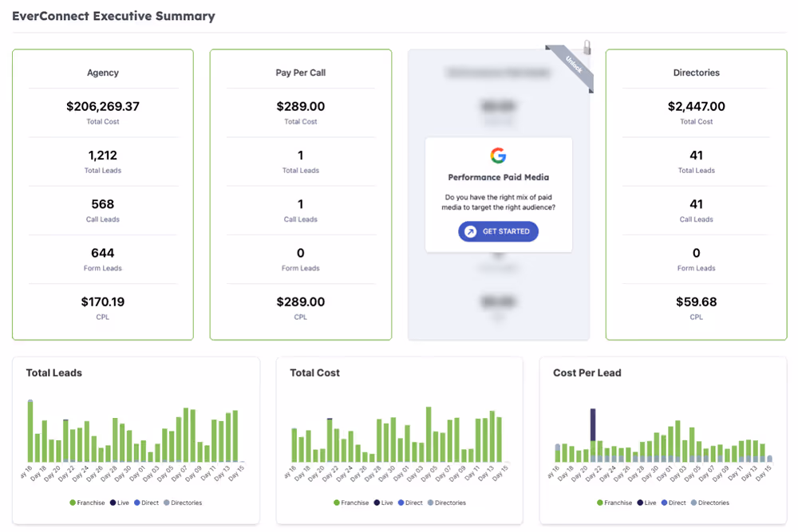Click Agency form leads value 644
The width and height of the screenshot is (798, 532).
103,253
